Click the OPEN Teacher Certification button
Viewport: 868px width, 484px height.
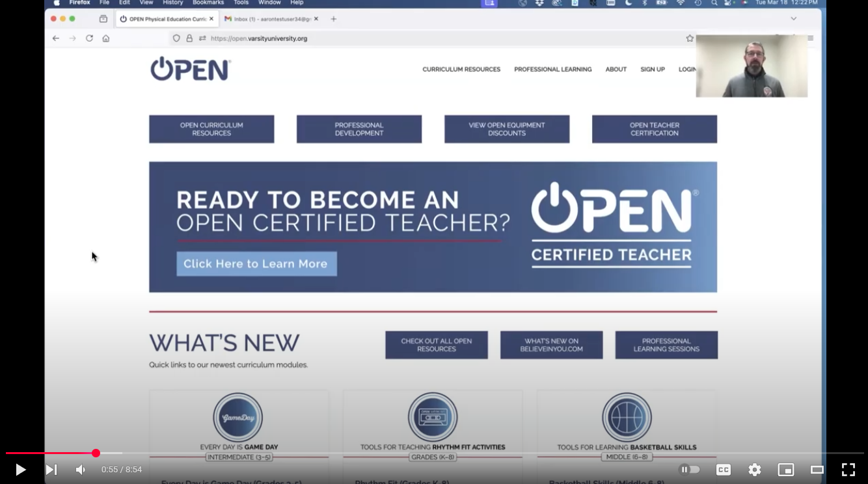(655, 129)
